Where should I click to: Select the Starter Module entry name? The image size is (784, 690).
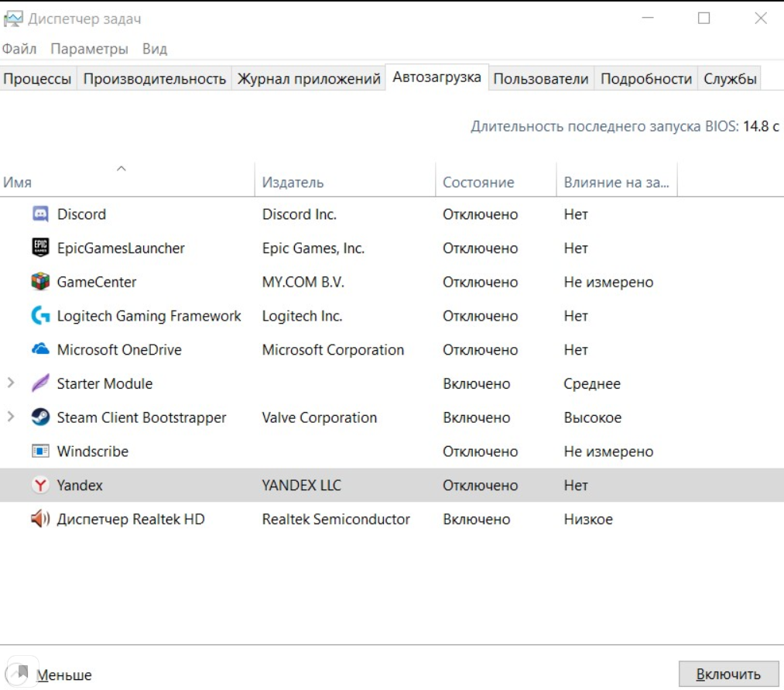104,384
